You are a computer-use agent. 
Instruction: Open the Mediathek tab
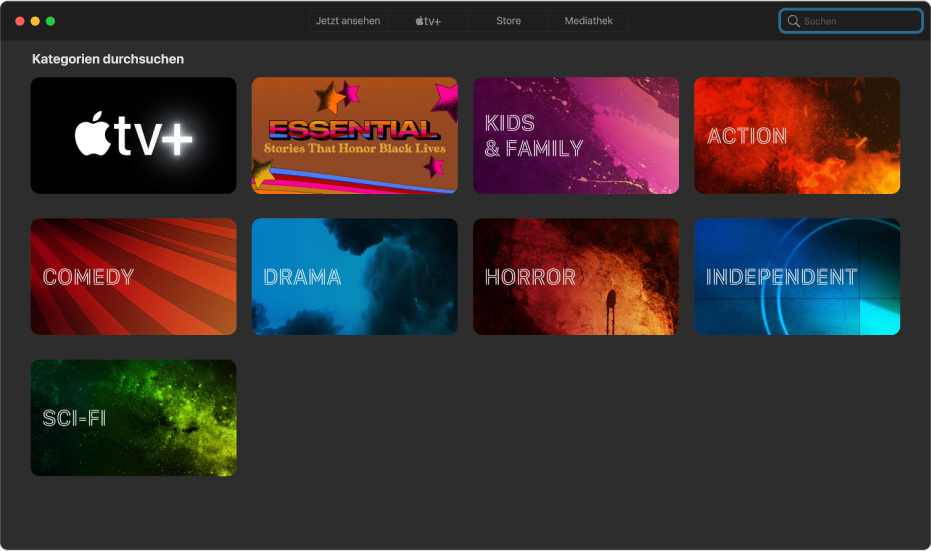click(588, 21)
